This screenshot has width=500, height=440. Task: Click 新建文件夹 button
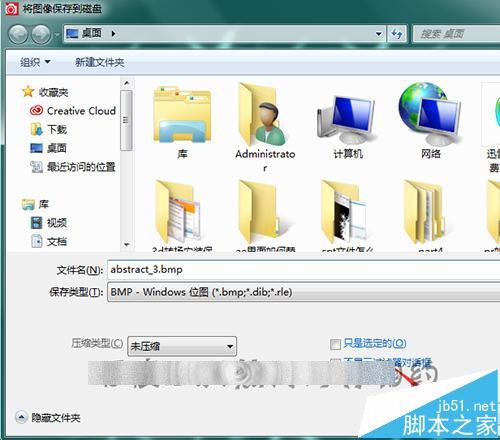point(100,62)
